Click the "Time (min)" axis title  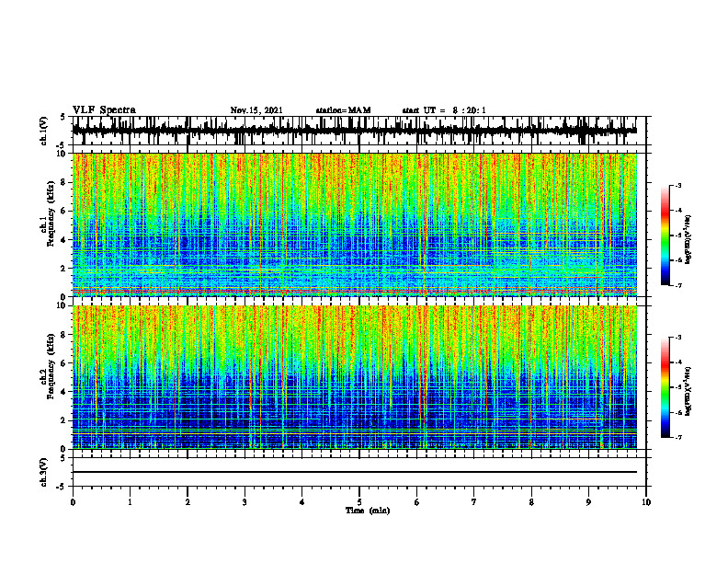click(368, 511)
